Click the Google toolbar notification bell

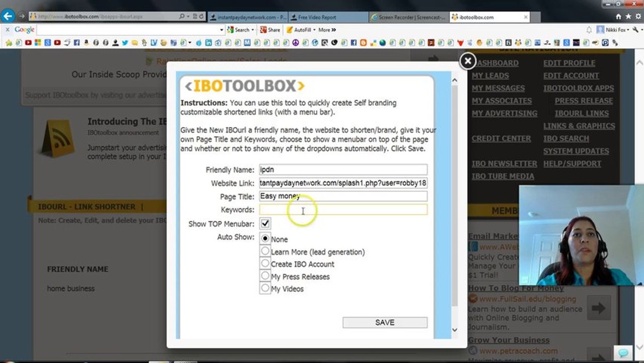pyautogui.click(x=589, y=30)
